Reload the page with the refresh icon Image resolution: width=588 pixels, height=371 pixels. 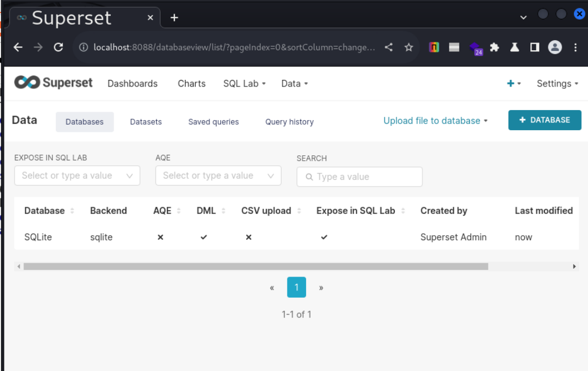58,47
